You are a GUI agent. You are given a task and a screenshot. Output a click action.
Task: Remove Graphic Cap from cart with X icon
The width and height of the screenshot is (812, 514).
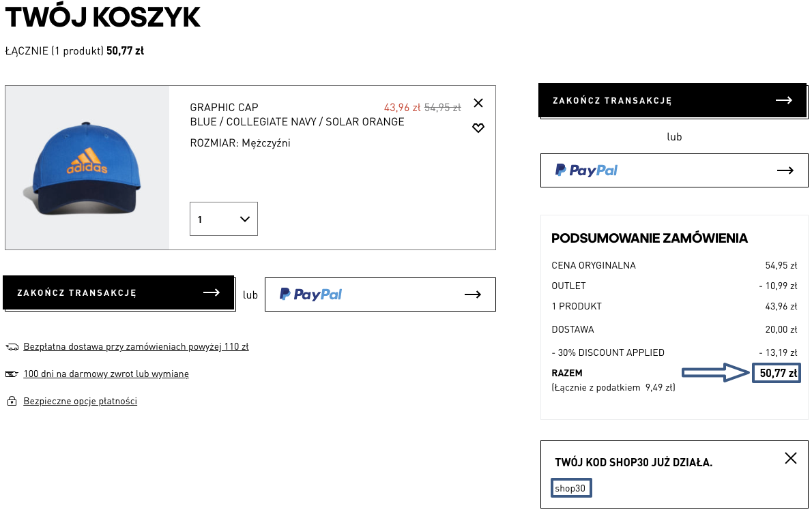click(478, 103)
